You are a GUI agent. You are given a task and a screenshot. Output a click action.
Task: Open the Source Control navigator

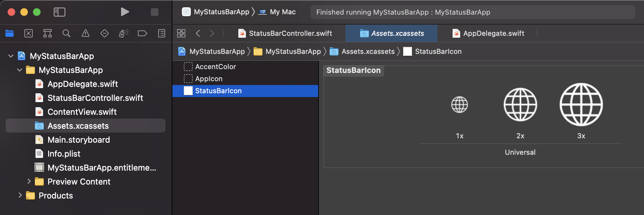pyautogui.click(x=29, y=33)
